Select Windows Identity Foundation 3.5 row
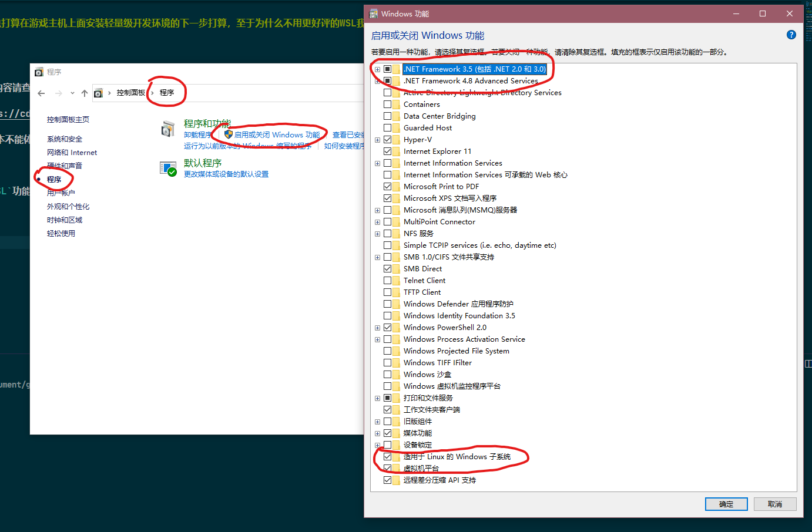 coord(459,316)
